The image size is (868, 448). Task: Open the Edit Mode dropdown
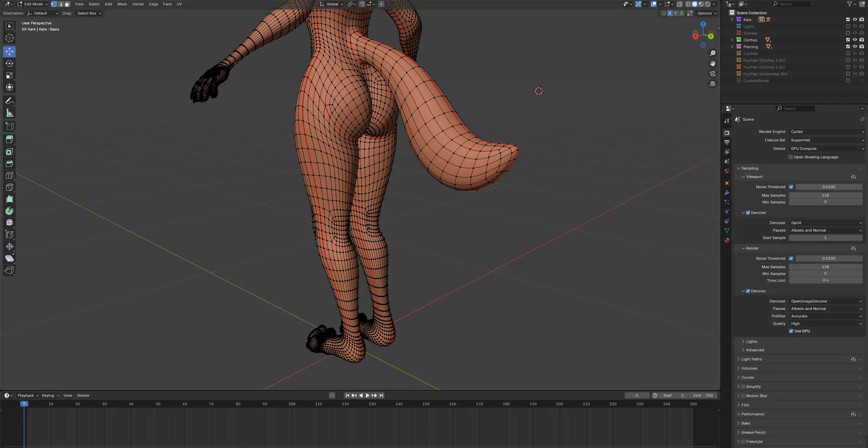tap(33, 4)
